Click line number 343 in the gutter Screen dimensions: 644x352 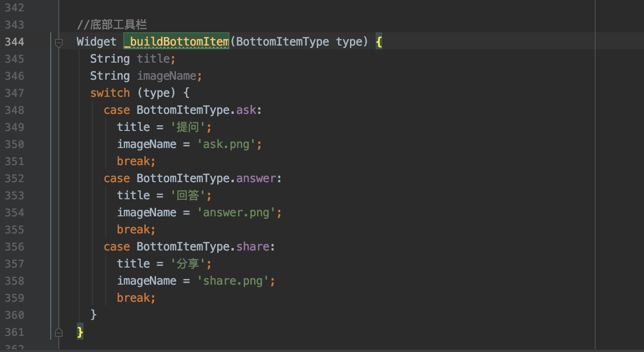(15, 25)
